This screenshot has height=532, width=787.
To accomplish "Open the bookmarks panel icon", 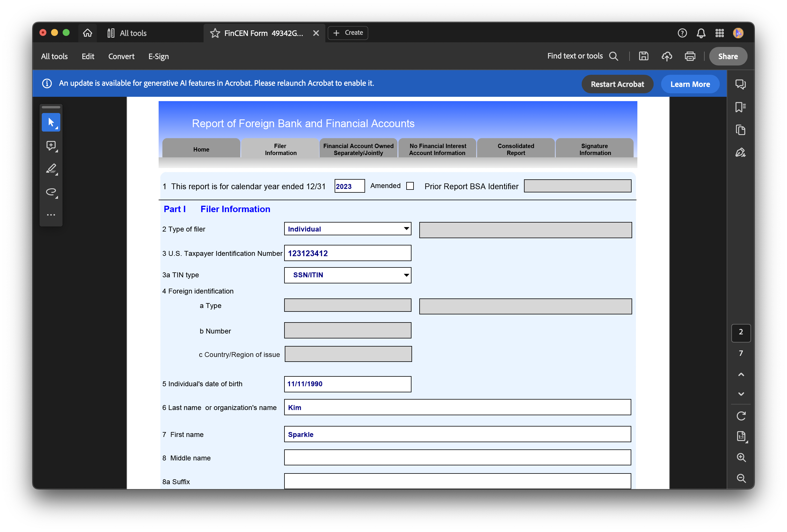I will pyautogui.click(x=740, y=107).
